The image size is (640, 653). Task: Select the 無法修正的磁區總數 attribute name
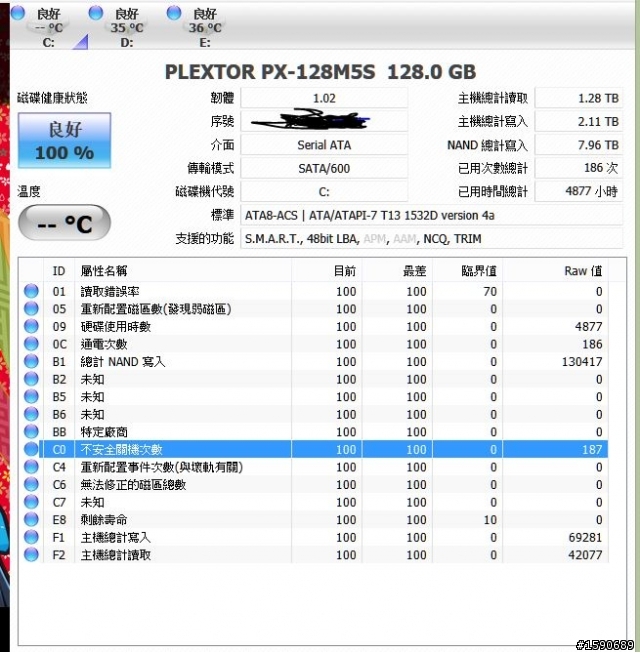click(133, 485)
